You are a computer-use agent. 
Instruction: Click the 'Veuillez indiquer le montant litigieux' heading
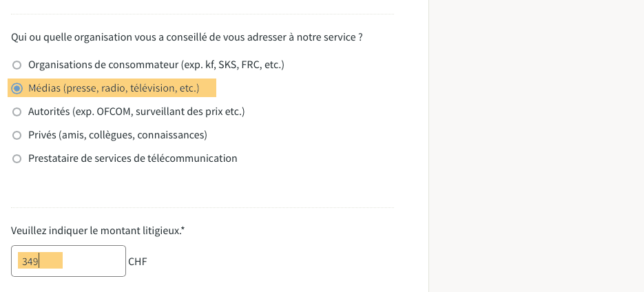pyautogui.click(x=96, y=231)
